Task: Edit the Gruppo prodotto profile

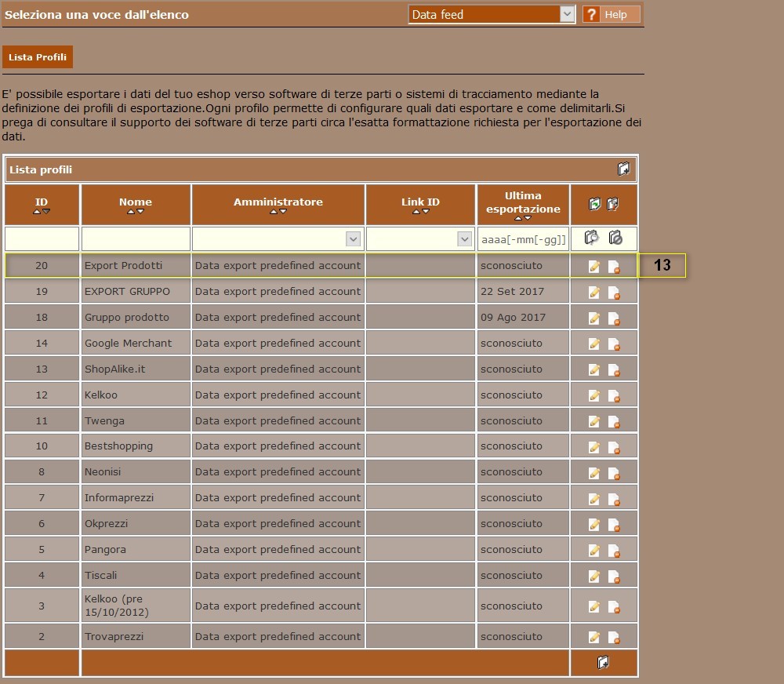Action: [x=594, y=318]
